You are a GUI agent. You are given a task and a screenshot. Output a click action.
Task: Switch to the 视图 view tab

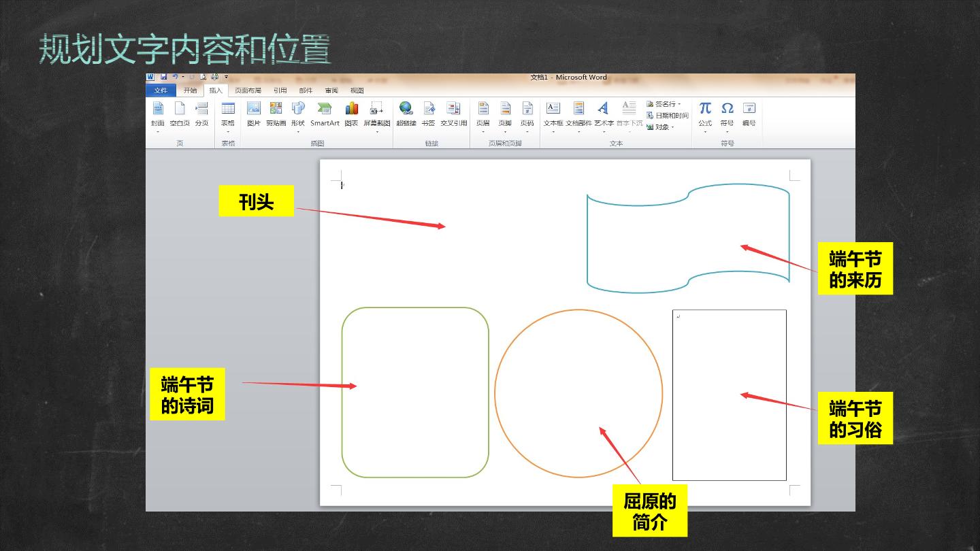(357, 90)
